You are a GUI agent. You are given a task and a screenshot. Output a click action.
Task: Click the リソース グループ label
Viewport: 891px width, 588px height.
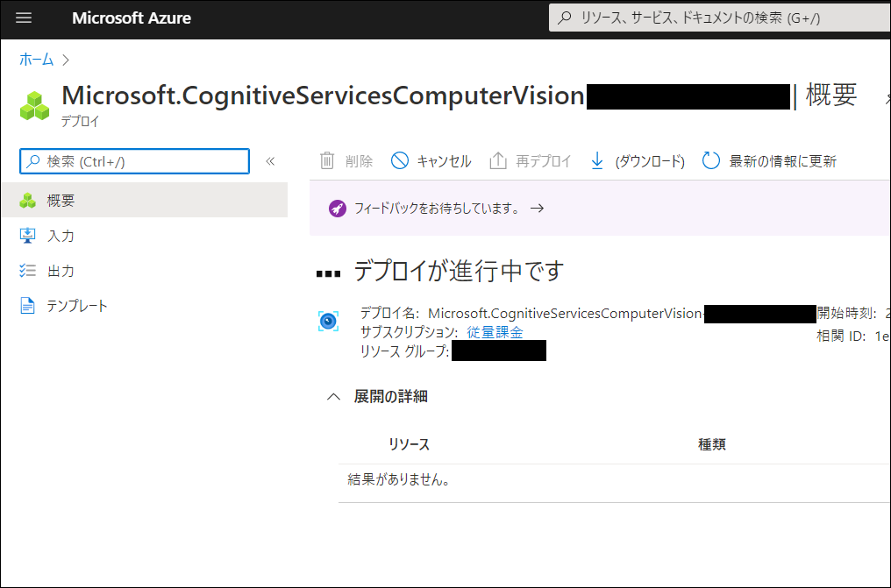(404, 351)
